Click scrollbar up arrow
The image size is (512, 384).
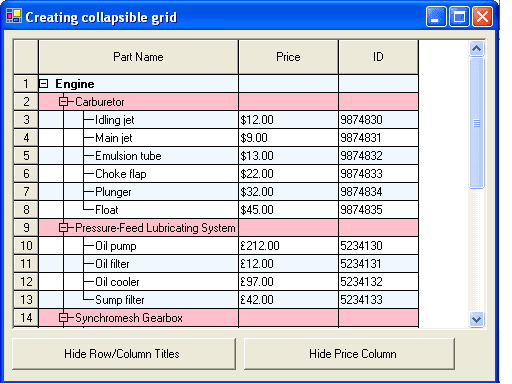[x=476, y=49]
